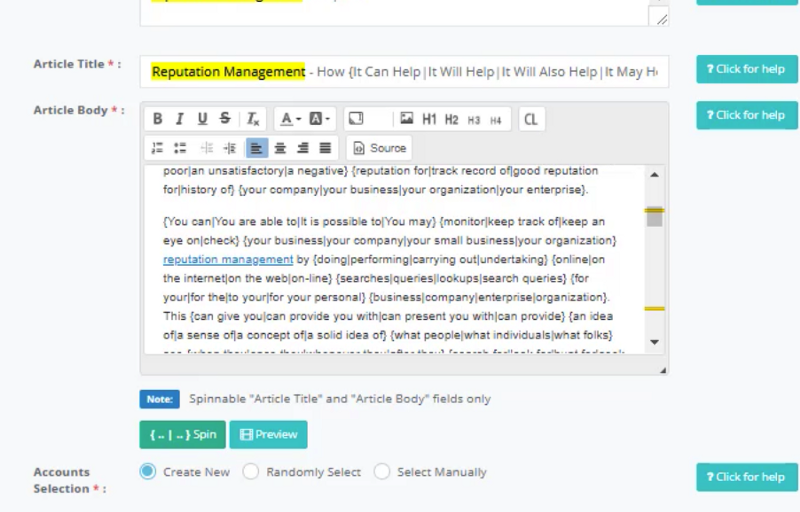Screen dimensions: 800x512
Task: Apply italic formatting
Action: click(180, 119)
